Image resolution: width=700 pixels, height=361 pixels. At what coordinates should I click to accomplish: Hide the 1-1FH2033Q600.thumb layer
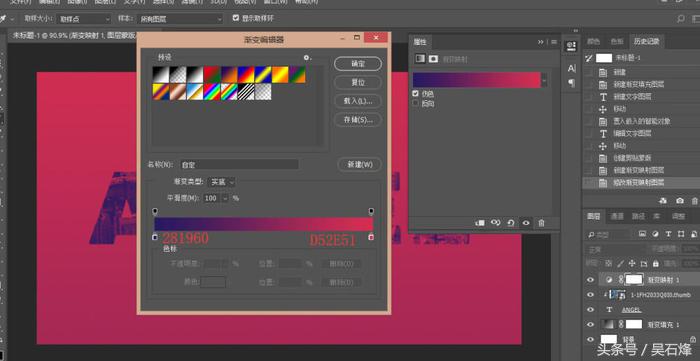coord(591,295)
